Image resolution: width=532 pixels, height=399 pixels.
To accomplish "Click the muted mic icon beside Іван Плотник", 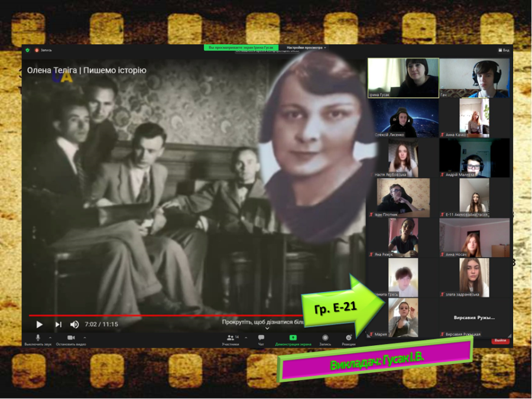I will coord(371,215).
